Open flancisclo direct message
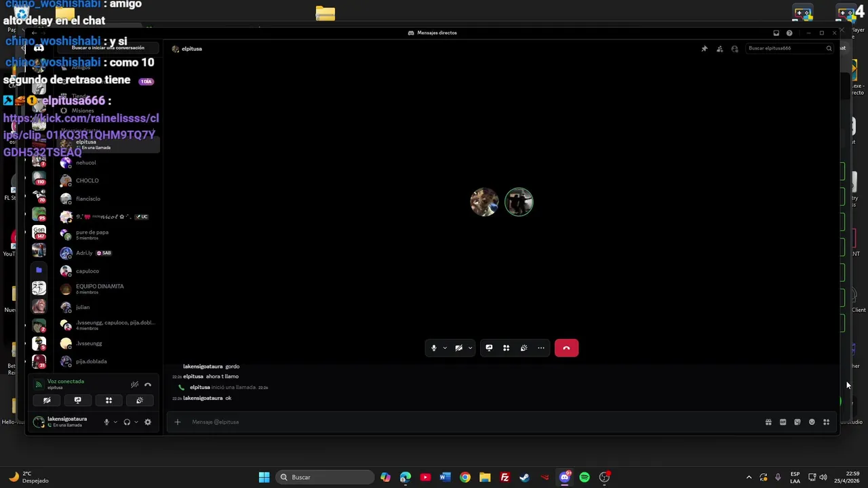The image size is (868, 488). point(108,199)
